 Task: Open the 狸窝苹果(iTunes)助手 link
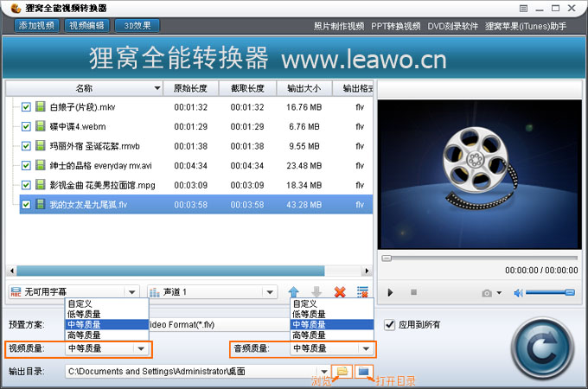(526, 26)
